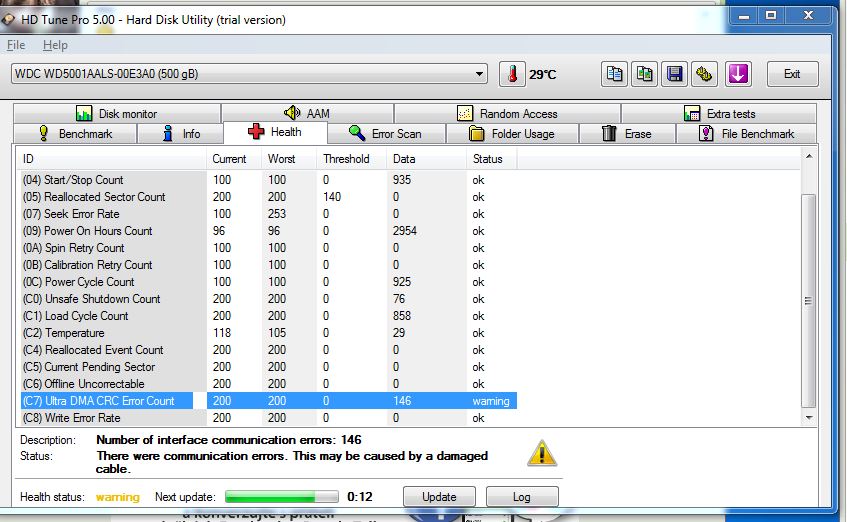Click the 0:12 next update countdown

(360, 497)
